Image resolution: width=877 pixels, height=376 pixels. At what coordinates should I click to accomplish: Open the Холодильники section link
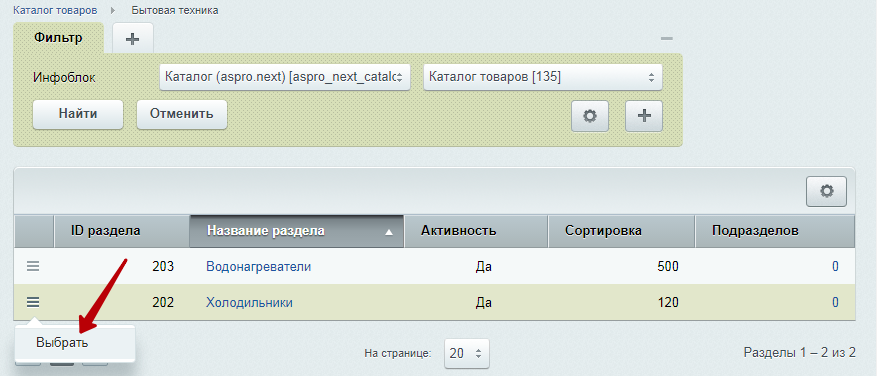coord(249,303)
